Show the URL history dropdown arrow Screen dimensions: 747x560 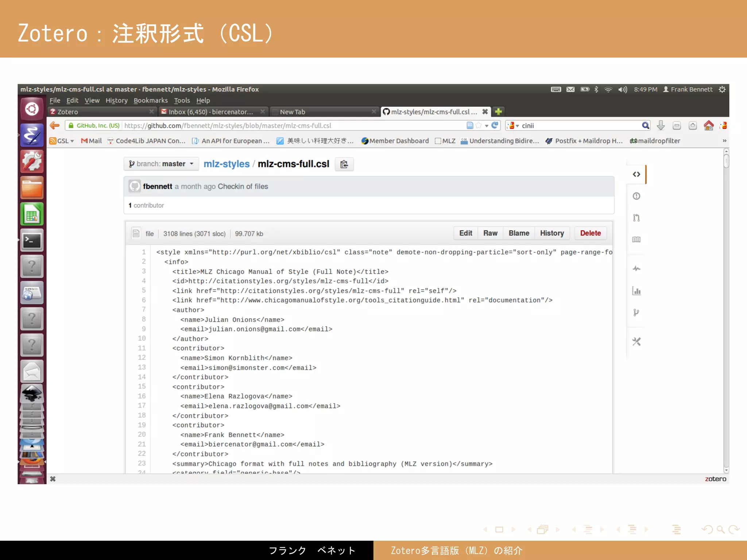(487, 126)
